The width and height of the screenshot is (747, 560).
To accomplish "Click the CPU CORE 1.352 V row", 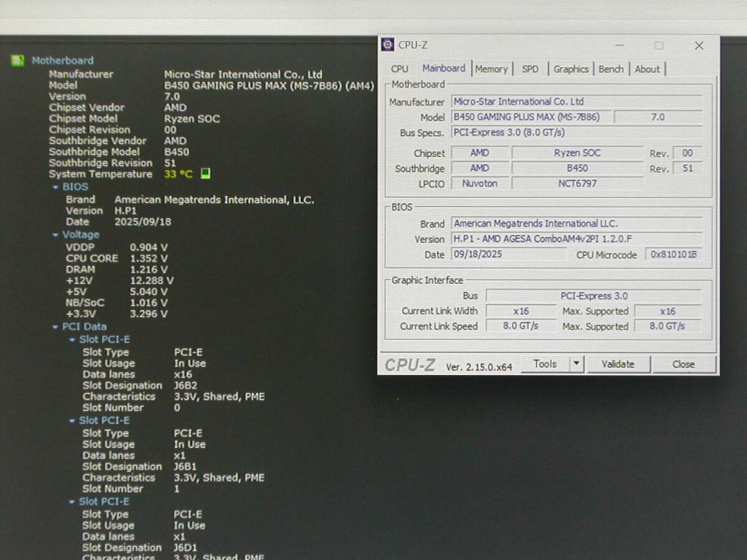I will (116, 258).
